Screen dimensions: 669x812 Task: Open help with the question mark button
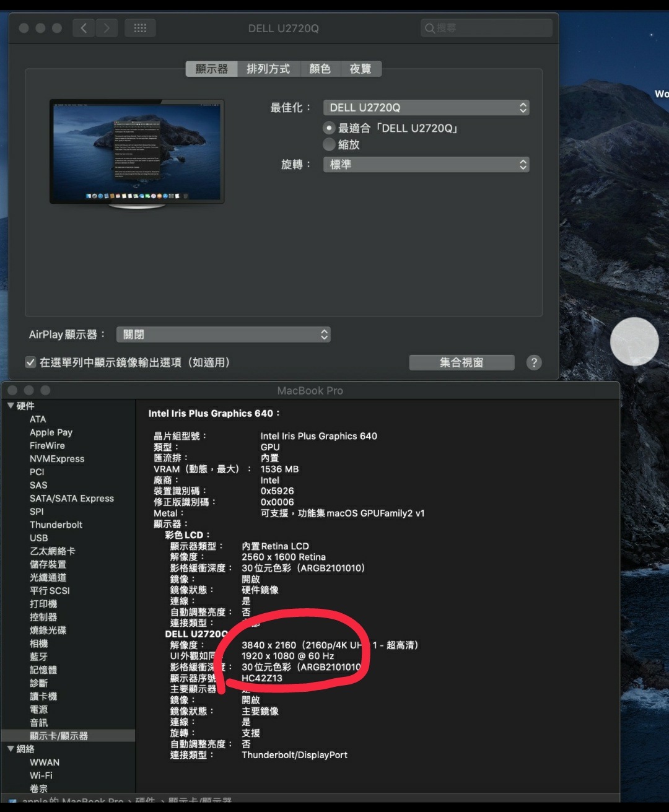click(534, 362)
